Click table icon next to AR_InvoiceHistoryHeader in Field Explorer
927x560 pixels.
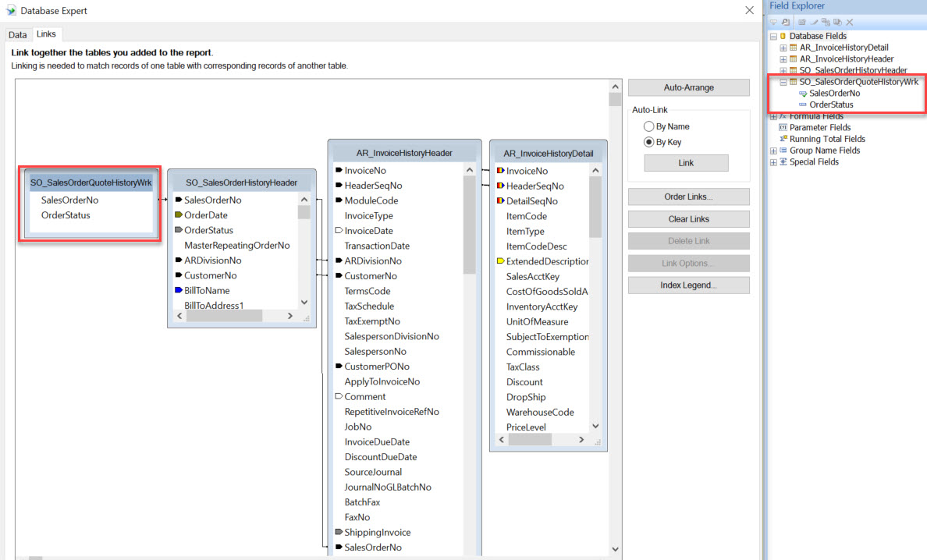tap(794, 59)
